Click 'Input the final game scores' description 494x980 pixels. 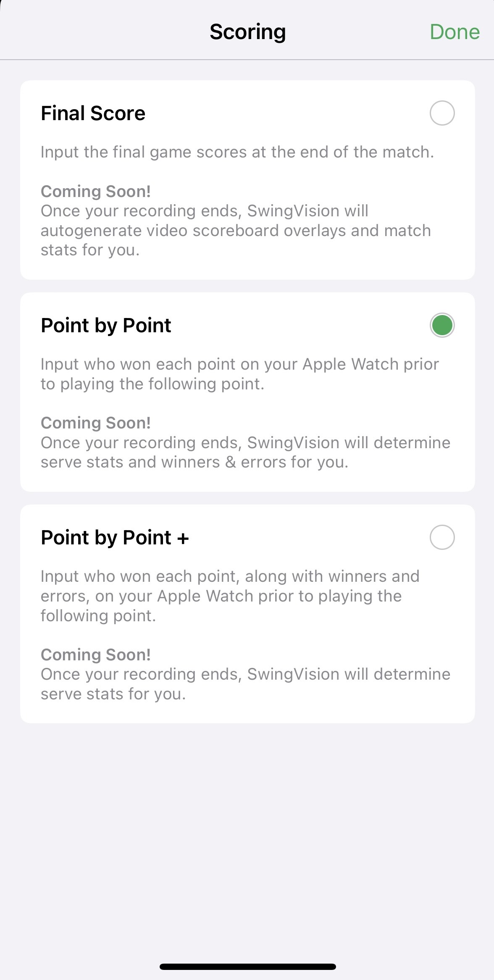[x=237, y=152]
